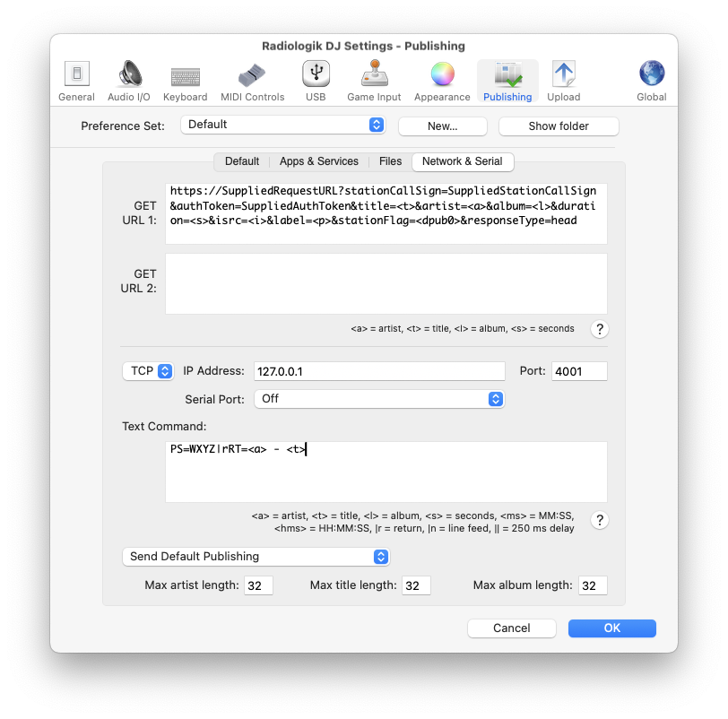This screenshot has width=728, height=719.
Task: Open the TCP protocol selector
Action: pyautogui.click(x=148, y=371)
